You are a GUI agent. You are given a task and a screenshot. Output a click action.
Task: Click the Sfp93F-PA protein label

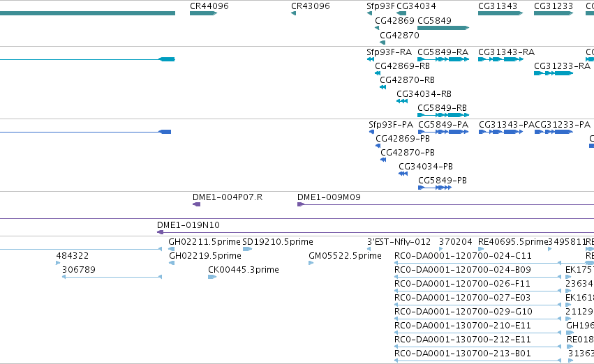391,125
